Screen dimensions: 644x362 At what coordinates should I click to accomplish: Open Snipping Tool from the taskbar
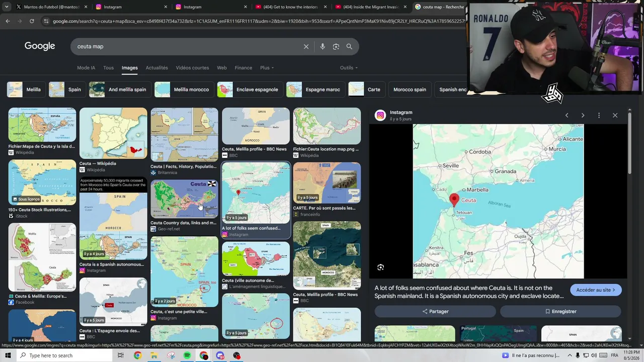click(x=171, y=355)
